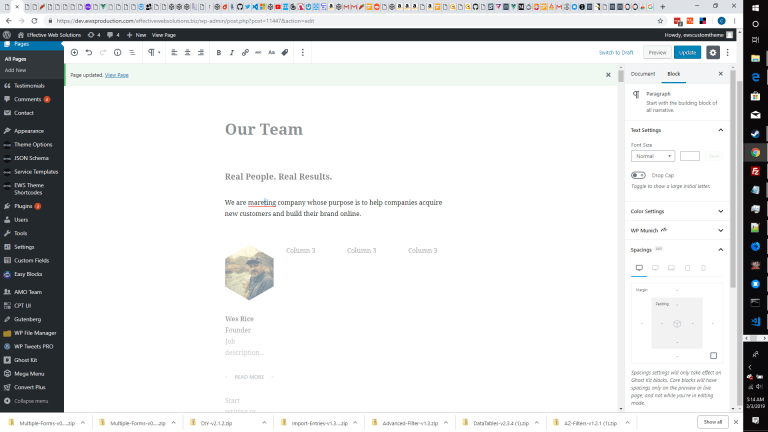Toggle italic formatting
This screenshot has width=768, height=432.
232,52
